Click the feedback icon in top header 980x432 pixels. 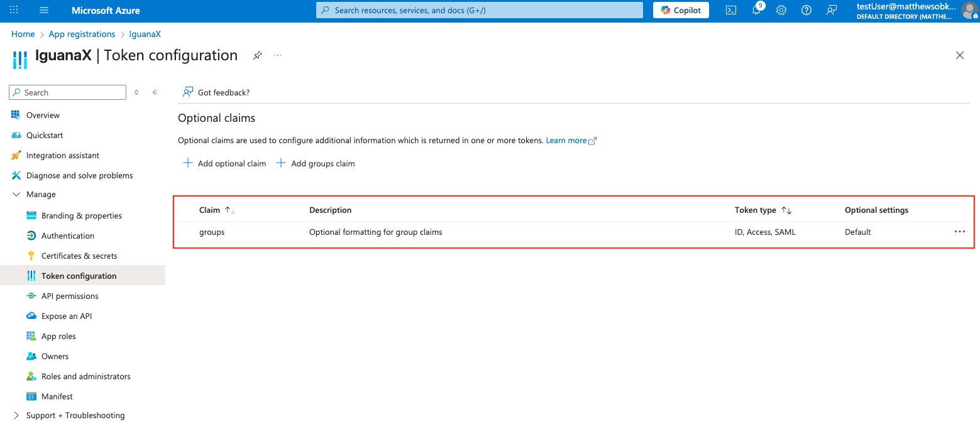coord(832,10)
